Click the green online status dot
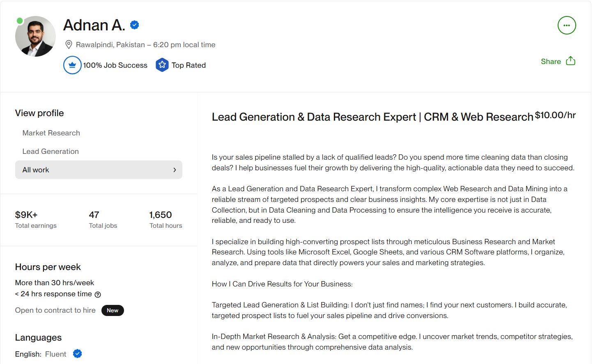This screenshot has height=364, width=593. point(20,21)
